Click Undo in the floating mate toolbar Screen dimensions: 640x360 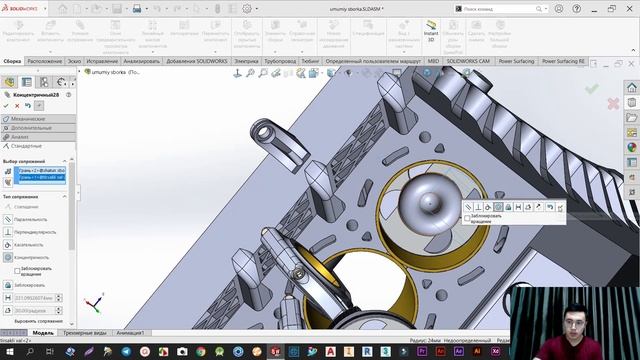pos(550,207)
